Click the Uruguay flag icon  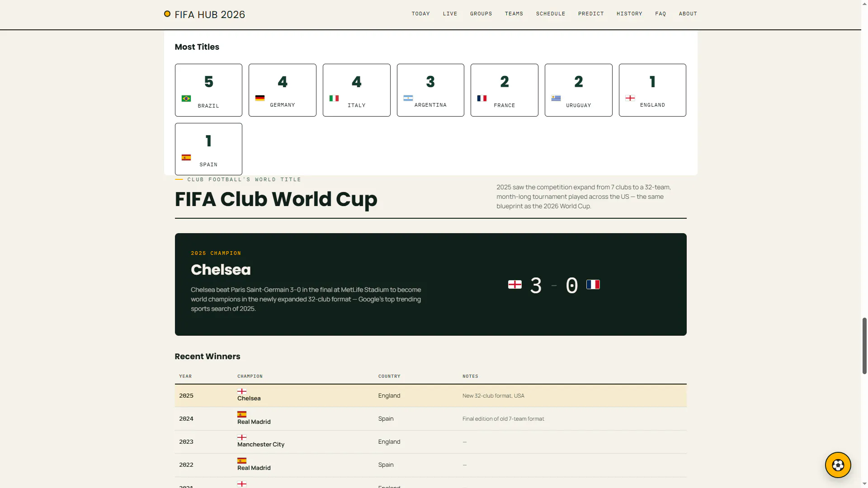556,99
